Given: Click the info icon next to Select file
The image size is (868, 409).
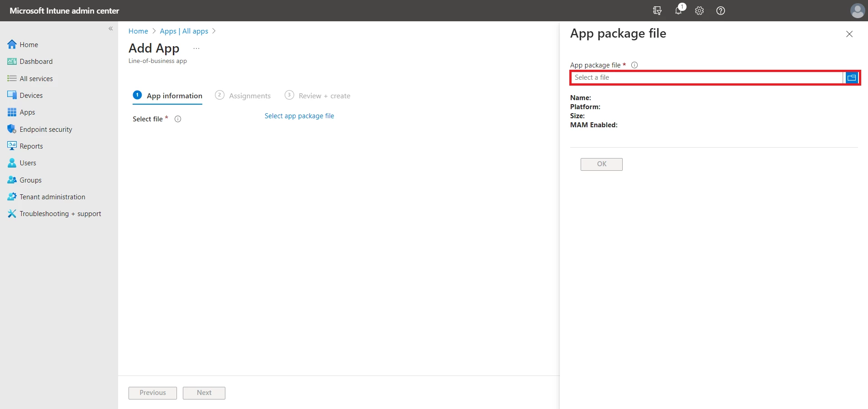Looking at the screenshot, I should click(x=178, y=119).
